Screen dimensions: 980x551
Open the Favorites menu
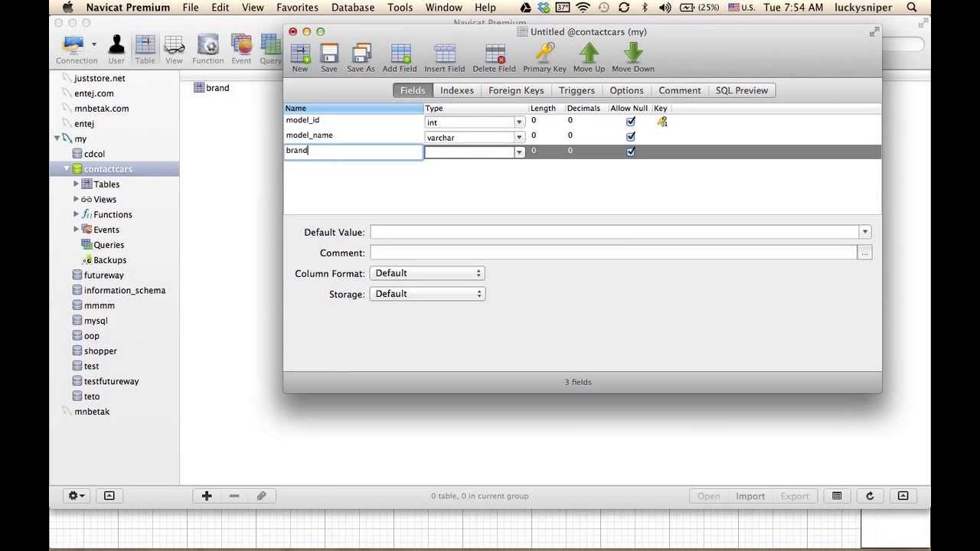[x=297, y=8]
